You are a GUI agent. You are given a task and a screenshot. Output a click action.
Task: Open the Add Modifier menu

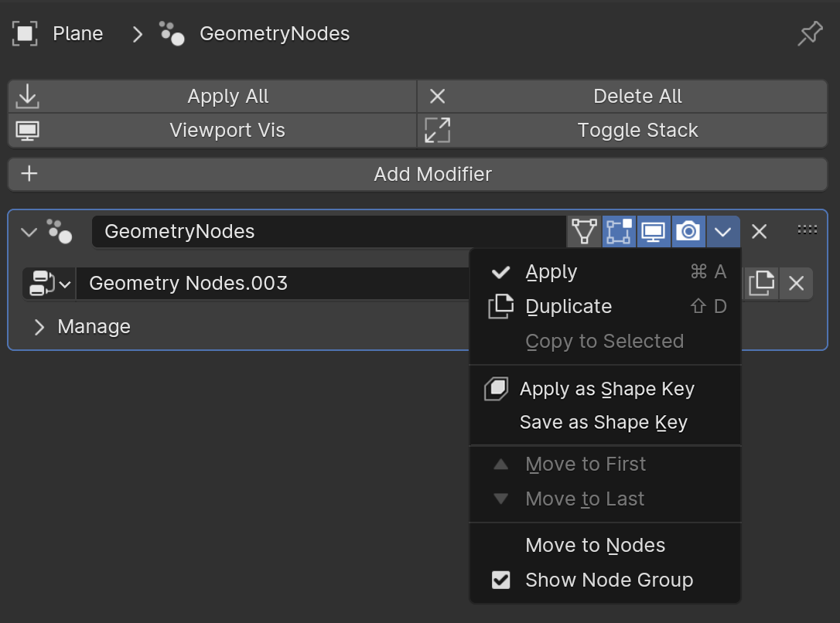[418, 174]
